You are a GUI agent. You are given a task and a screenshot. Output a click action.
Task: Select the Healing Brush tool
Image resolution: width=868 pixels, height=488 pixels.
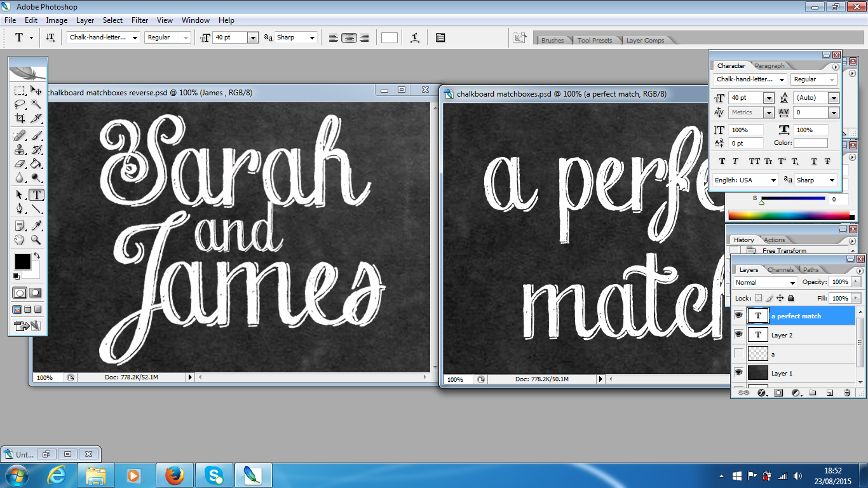point(20,135)
